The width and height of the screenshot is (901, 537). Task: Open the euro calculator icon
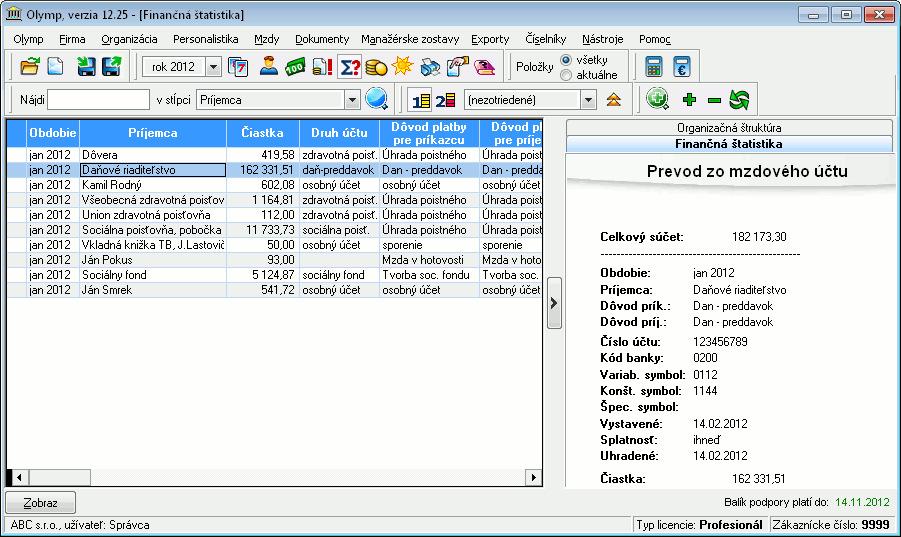(681, 67)
